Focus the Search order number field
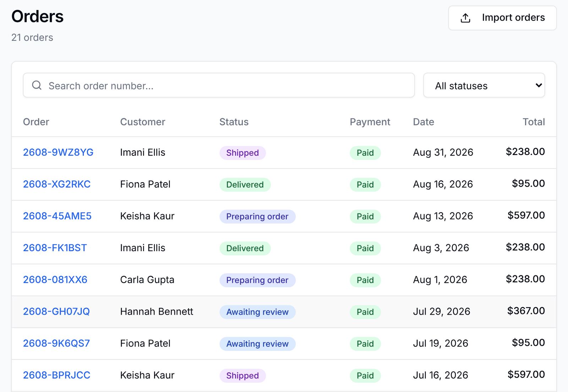Image resolution: width=568 pixels, height=392 pixels. [219, 85]
